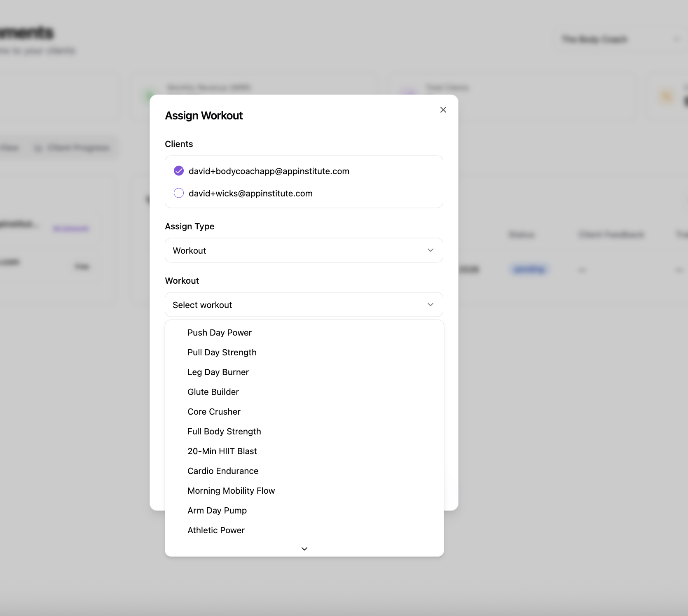Click the Assign Type chevron arrow
The image size is (688, 616).
(431, 250)
